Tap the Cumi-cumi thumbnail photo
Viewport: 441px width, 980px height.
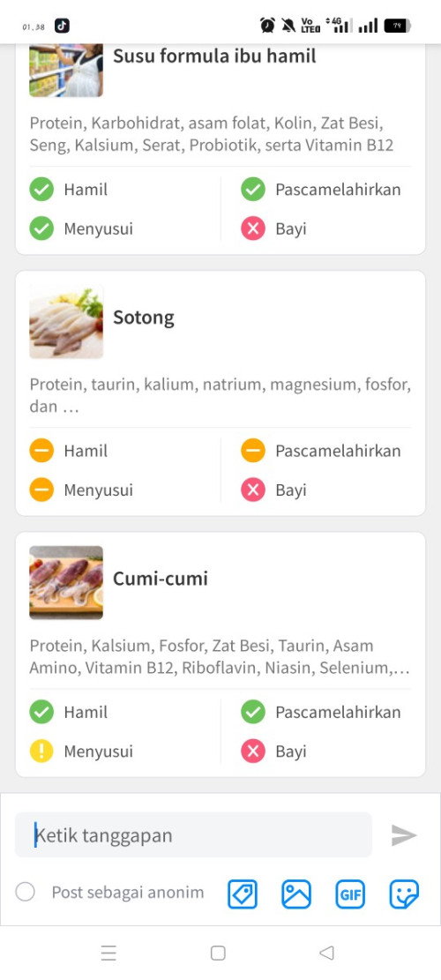coord(66,582)
